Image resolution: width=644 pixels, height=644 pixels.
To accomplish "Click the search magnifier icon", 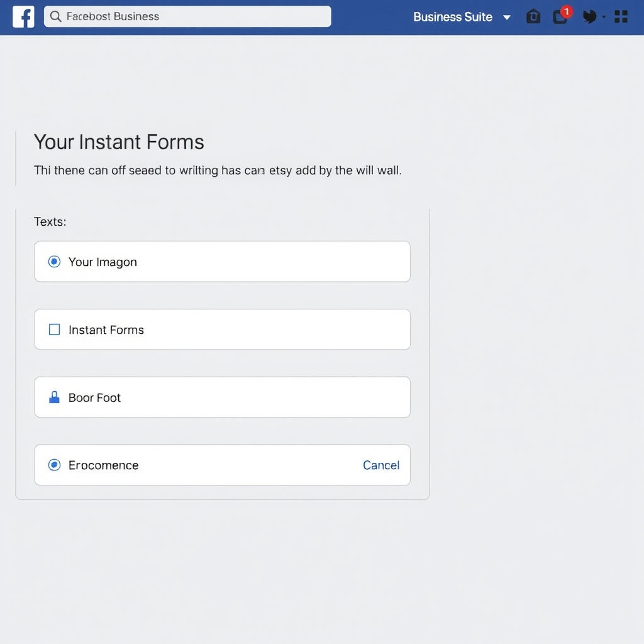I will [55, 16].
